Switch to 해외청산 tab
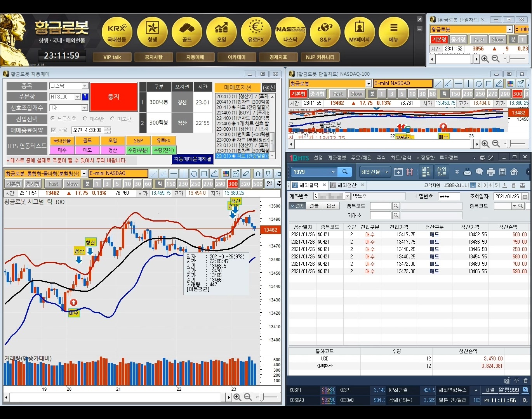The width and height of the screenshot is (532, 419). [347, 185]
